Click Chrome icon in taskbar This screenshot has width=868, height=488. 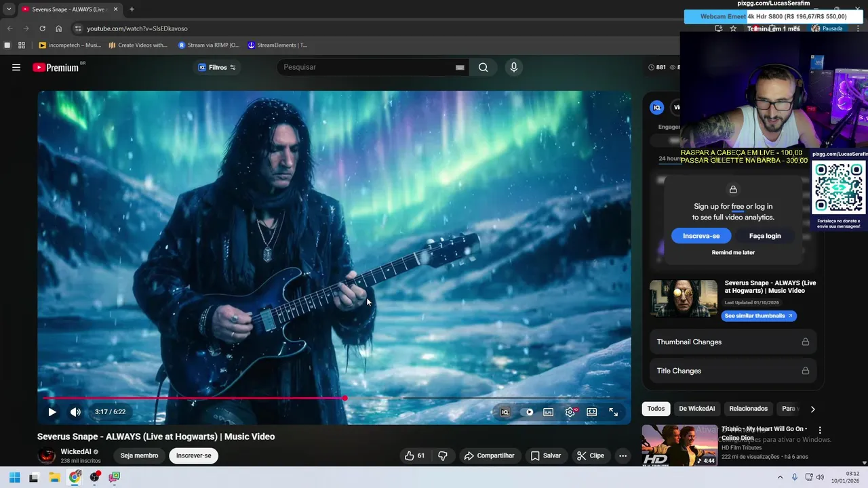coord(75,477)
